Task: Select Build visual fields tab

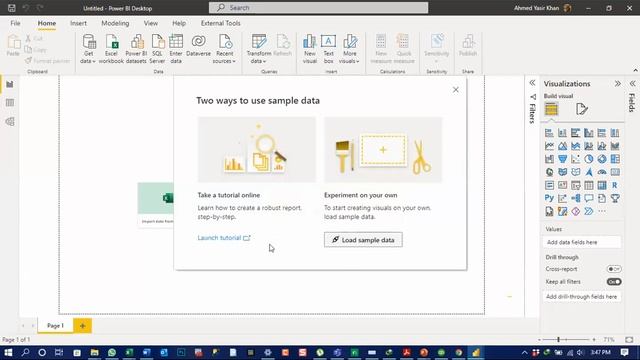Action: point(551,109)
